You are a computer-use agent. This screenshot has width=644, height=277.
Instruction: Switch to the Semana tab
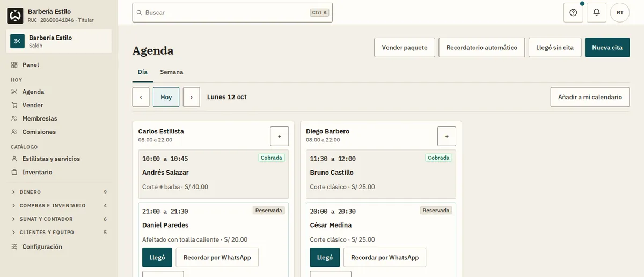point(171,72)
